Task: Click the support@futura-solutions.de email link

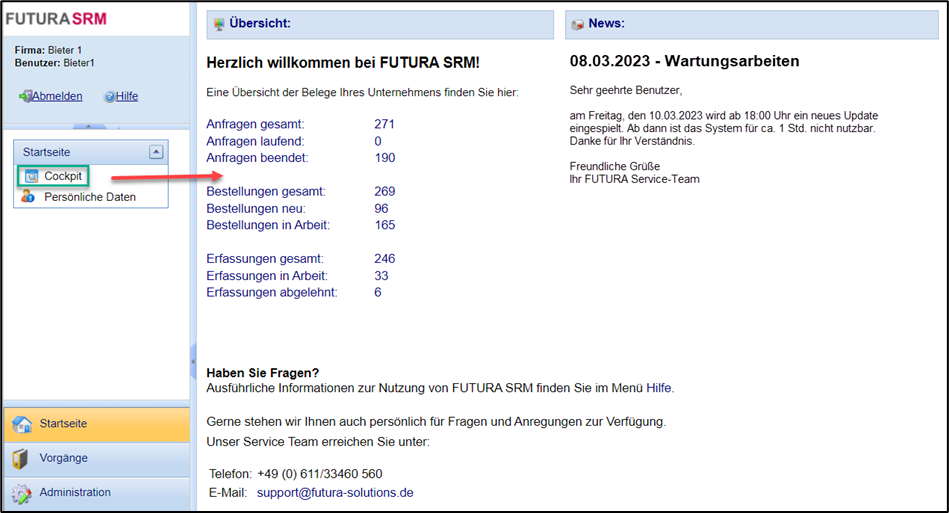Action: (334, 493)
